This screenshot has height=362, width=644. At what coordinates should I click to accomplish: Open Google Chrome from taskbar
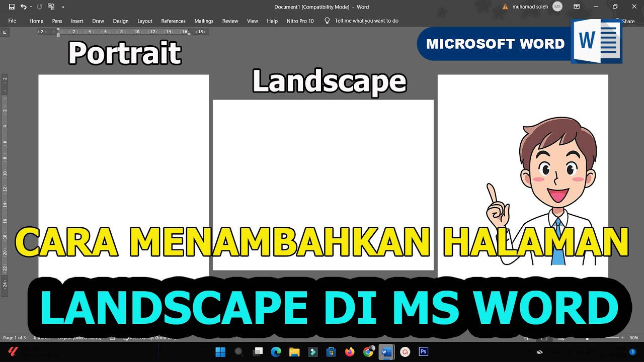coord(368,352)
